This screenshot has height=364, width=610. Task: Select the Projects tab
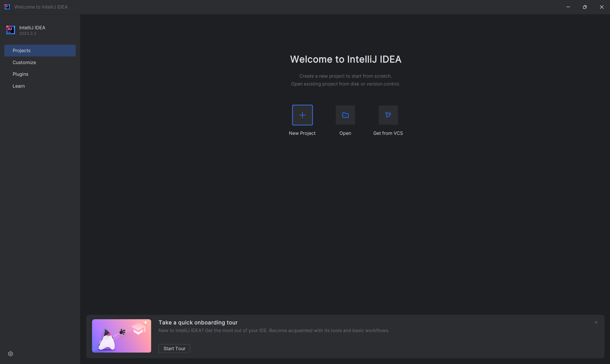(40, 51)
